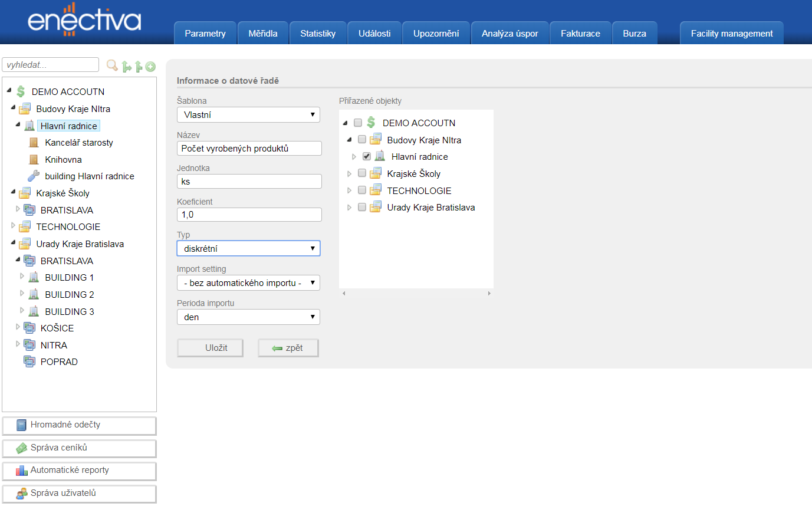This screenshot has height=513, width=812.
Task: Click the wrench icon for building Hlavní radnice
Action: pos(34,176)
